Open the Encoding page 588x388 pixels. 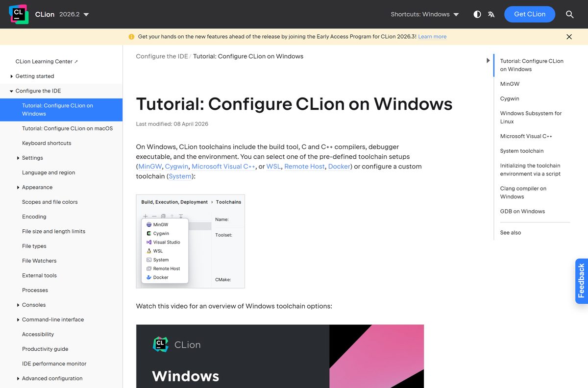click(x=34, y=217)
